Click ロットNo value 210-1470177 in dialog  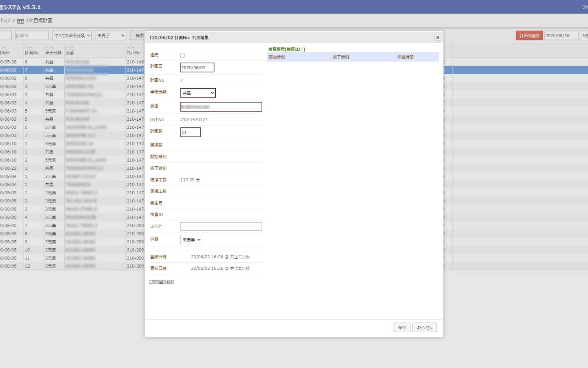(194, 120)
